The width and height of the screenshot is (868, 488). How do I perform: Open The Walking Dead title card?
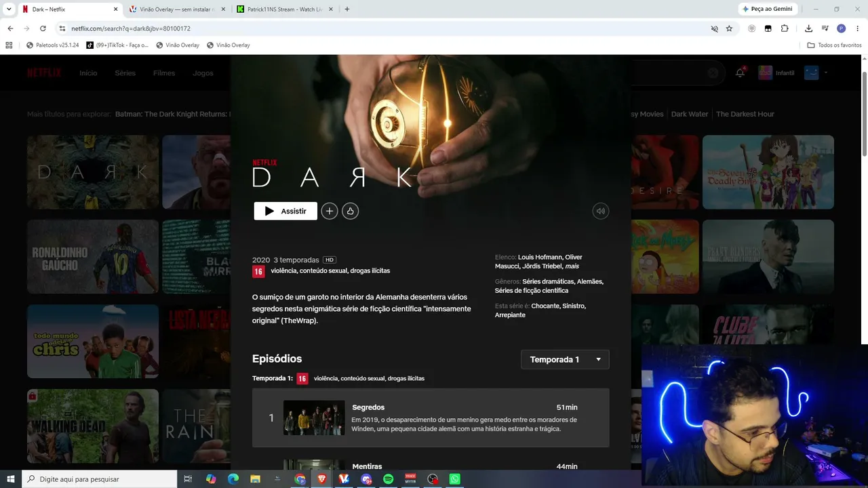click(x=93, y=426)
